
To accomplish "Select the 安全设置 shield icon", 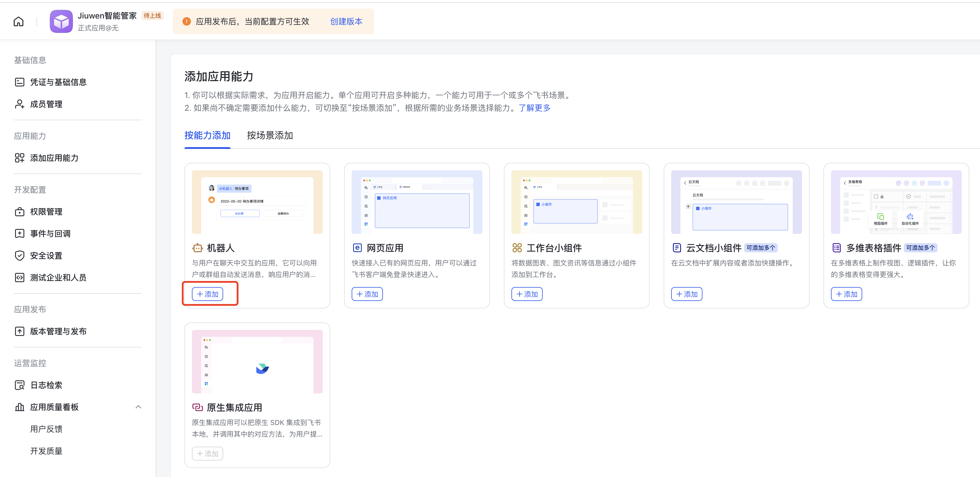I will tap(19, 256).
